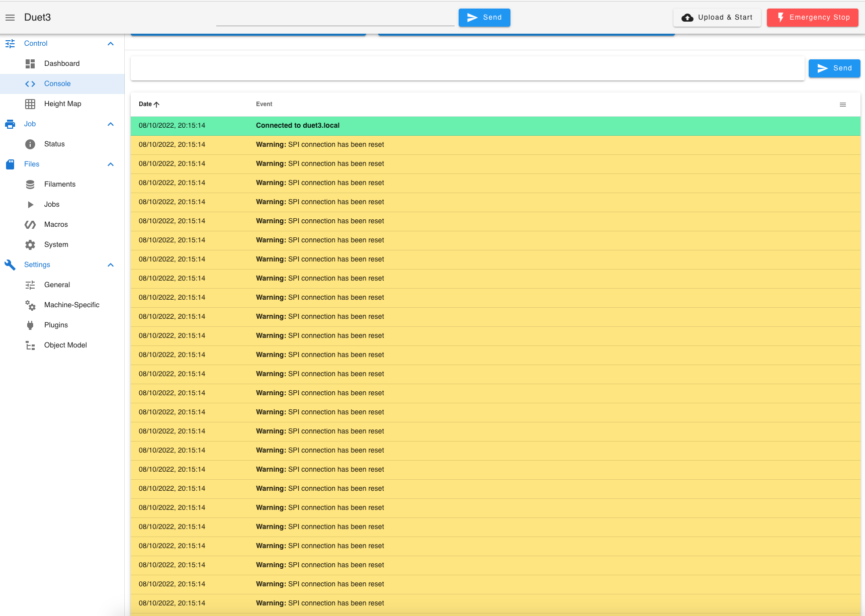The image size is (865, 616).
Task: Click the Control section label
Action: coord(36,44)
